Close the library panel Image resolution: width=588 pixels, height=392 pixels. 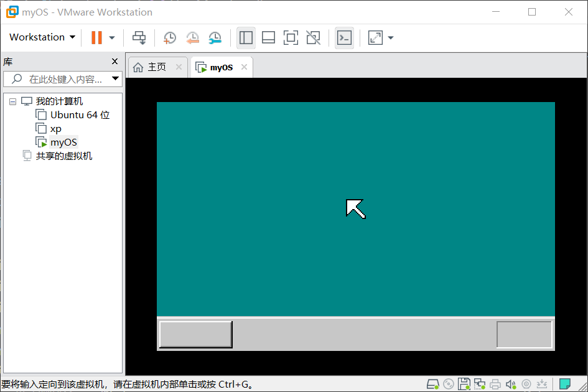(x=114, y=61)
